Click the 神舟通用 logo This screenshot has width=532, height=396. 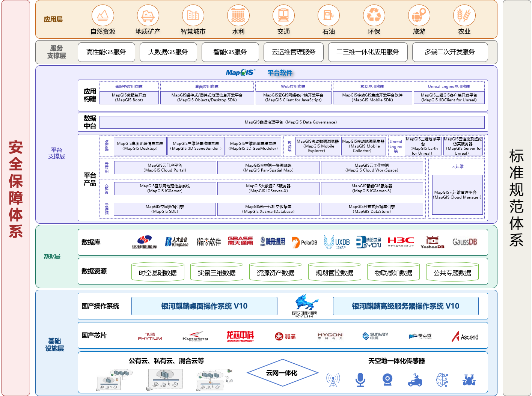pyautogui.click(x=273, y=241)
